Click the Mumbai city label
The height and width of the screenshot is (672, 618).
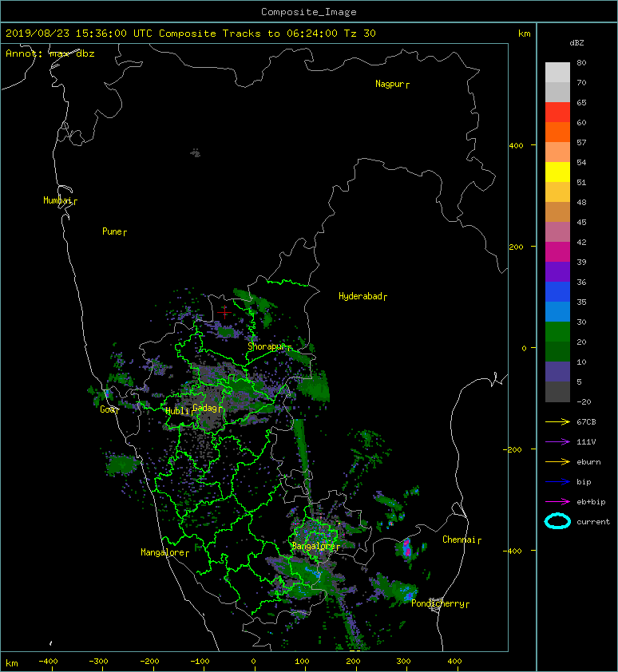click(x=60, y=200)
